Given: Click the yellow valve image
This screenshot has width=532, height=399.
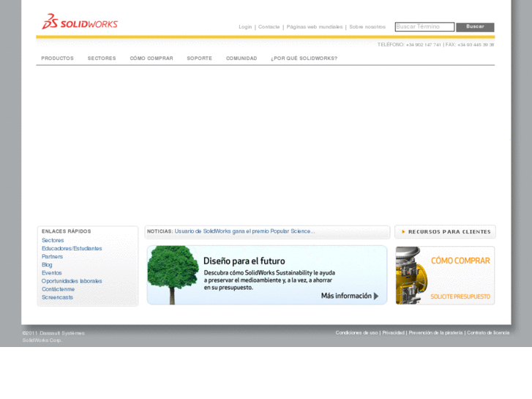Looking at the screenshot, I should (x=411, y=275).
